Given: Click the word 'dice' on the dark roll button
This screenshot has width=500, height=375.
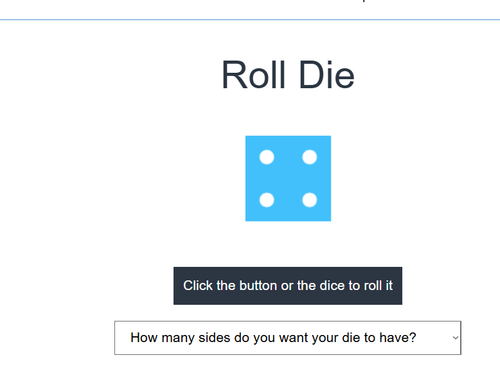Looking at the screenshot, I should 331,286.
